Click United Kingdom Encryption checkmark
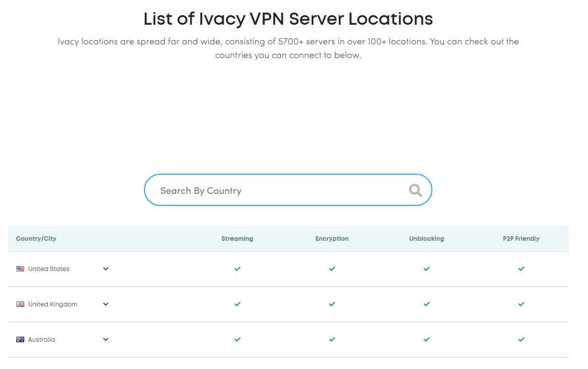Screen dimensions: 588x369 click(332, 304)
